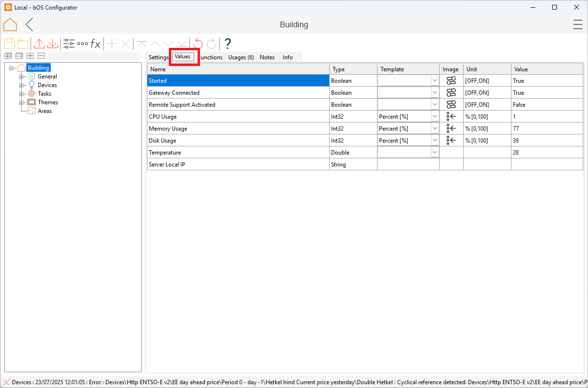Open the sliders settings icon

click(x=69, y=44)
